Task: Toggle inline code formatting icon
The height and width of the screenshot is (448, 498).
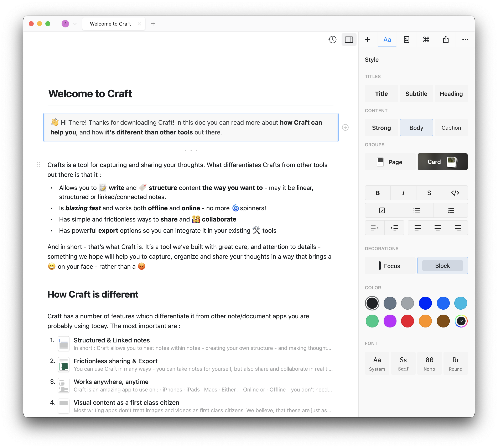Action: click(x=455, y=193)
